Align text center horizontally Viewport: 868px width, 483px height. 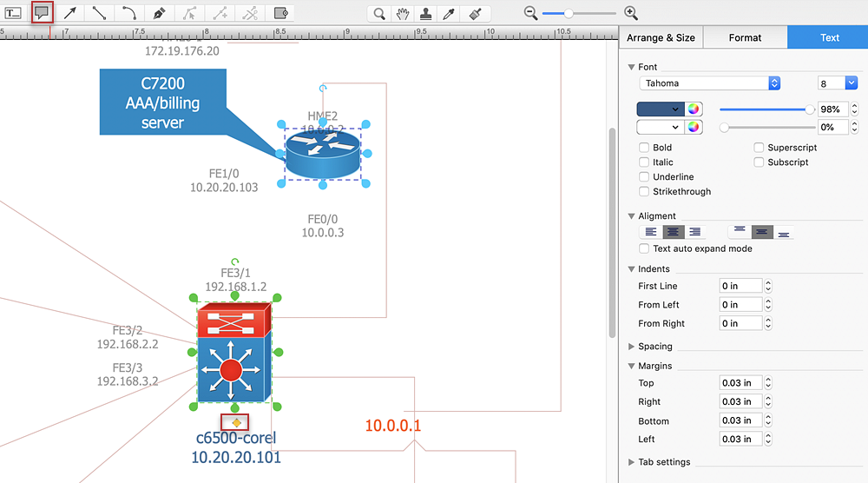click(x=674, y=232)
